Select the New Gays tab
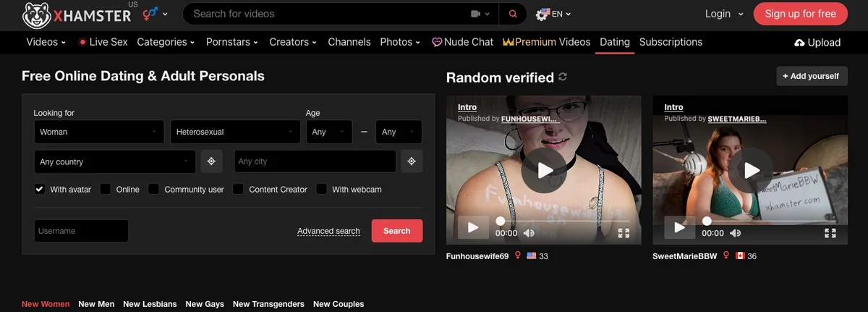 coord(205,304)
